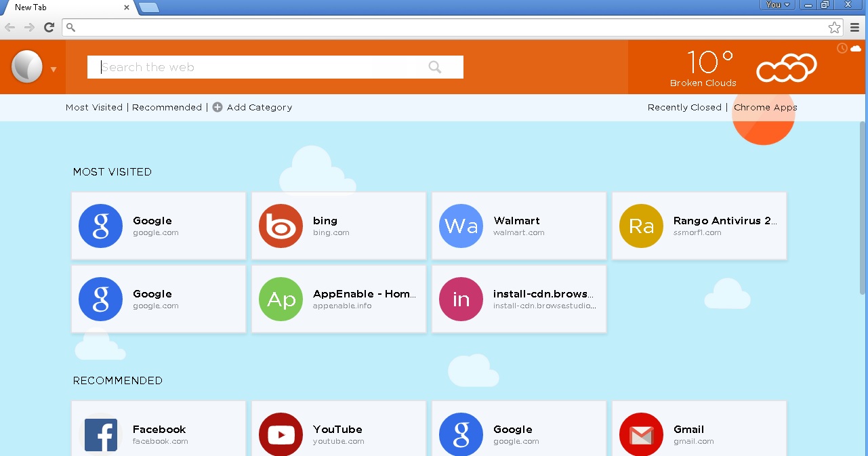Open the YouTube icon in Recommended
The width and height of the screenshot is (868, 456).
pyautogui.click(x=281, y=434)
